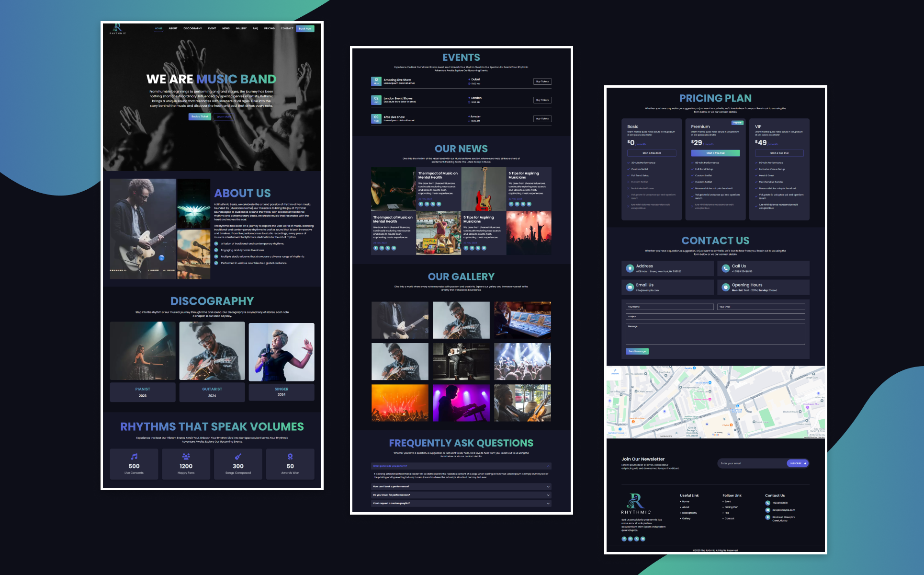Click the Send Message button

click(x=637, y=351)
